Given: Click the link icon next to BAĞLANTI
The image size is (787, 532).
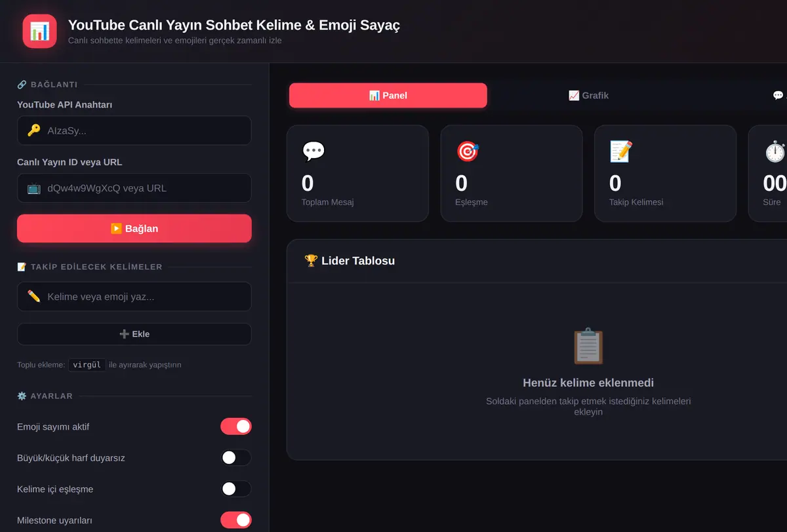Looking at the screenshot, I should 22,85.
